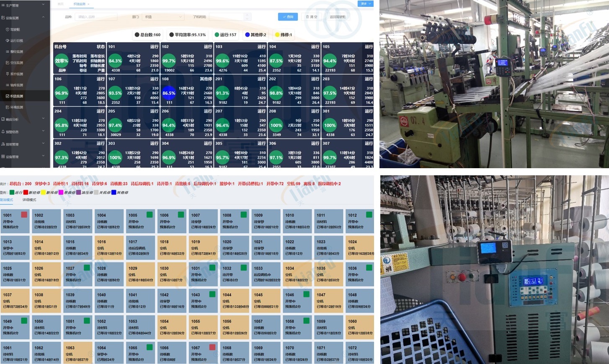Click the 运行日视 sidebar icon

coord(8,41)
